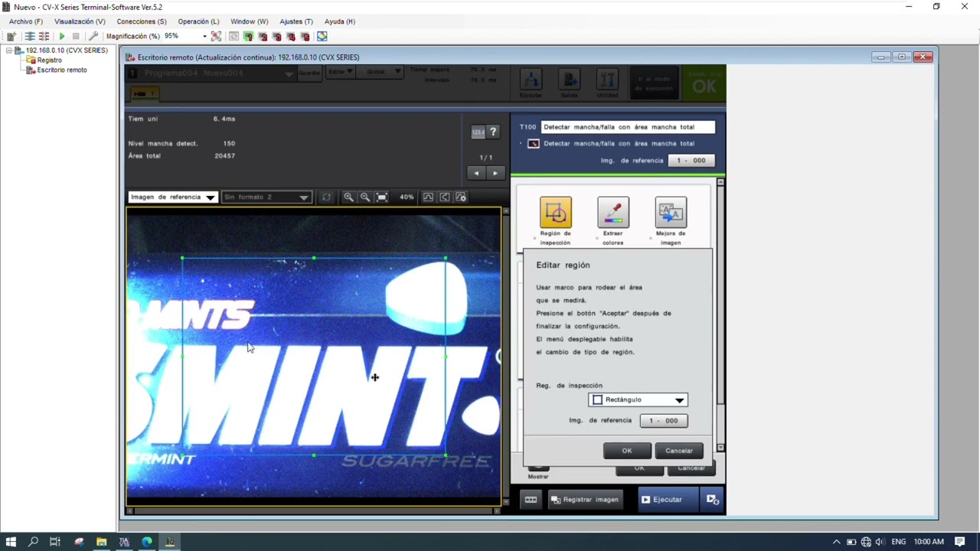Select the Extraer colores eyedropper icon
Viewport: 980px width, 551px height.
pos(612,213)
